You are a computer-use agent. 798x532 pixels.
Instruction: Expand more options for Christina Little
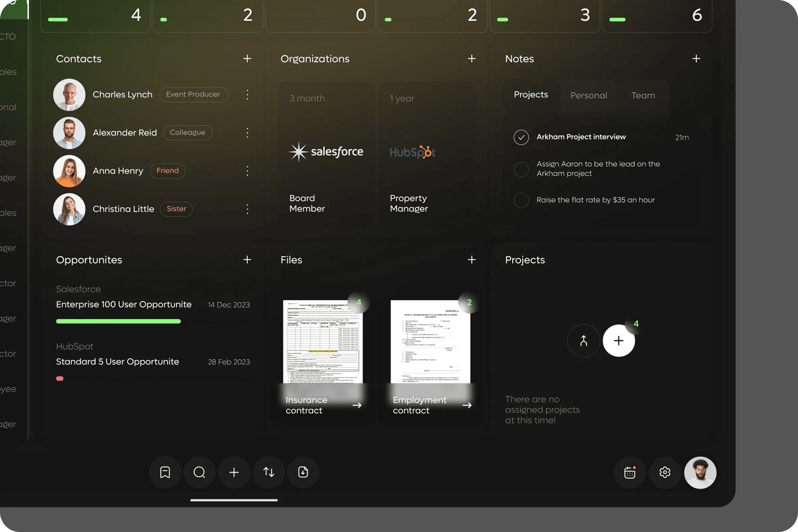tap(247, 209)
